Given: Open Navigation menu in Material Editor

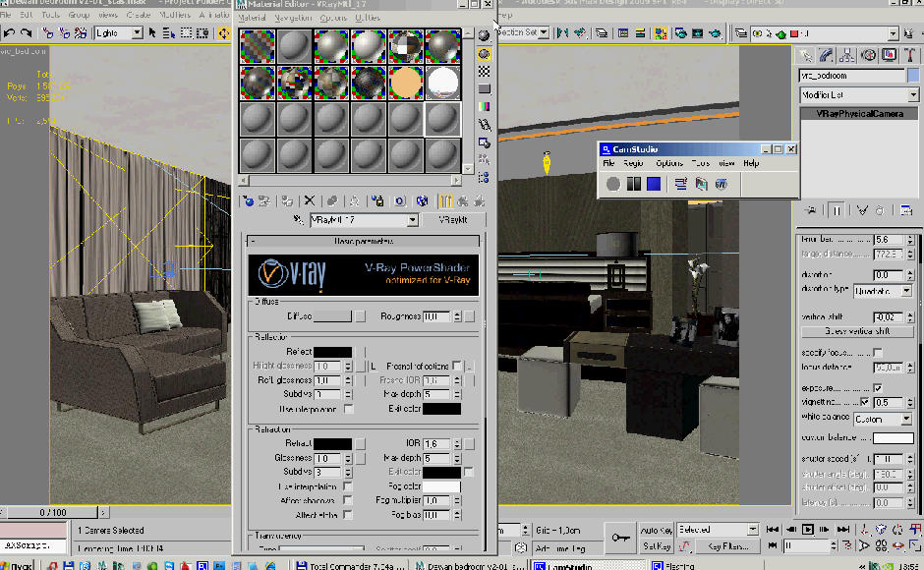Looking at the screenshot, I should [293, 18].
